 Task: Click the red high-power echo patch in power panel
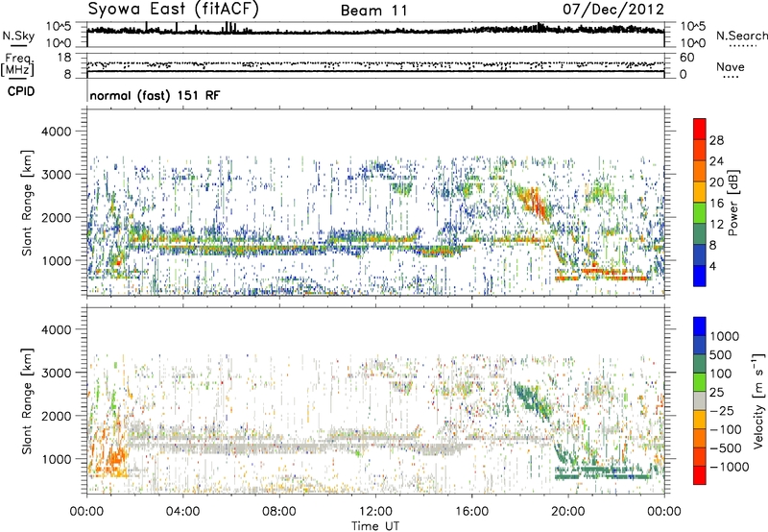pyautogui.click(x=536, y=204)
